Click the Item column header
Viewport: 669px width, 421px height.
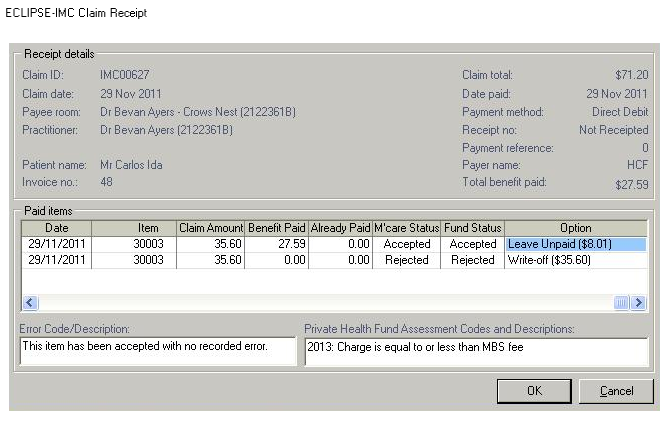pyautogui.click(x=134, y=228)
